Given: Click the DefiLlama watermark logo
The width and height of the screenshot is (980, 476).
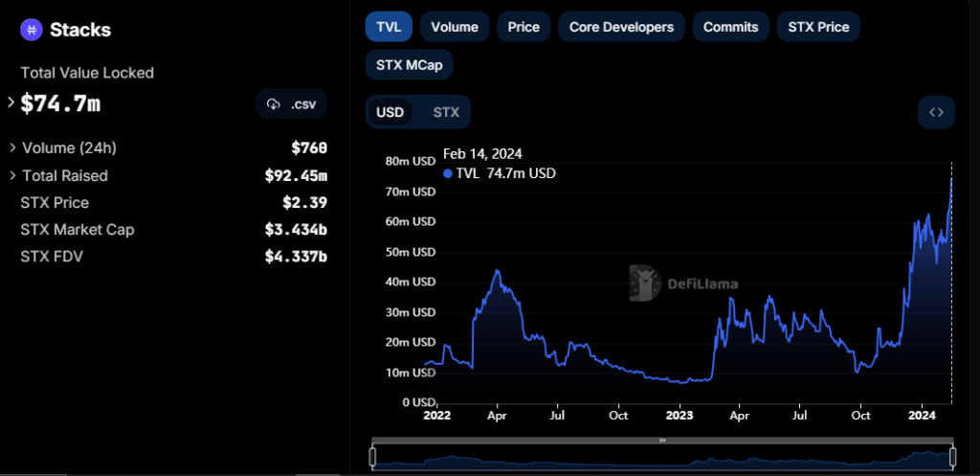Looking at the screenshot, I should tap(647, 283).
